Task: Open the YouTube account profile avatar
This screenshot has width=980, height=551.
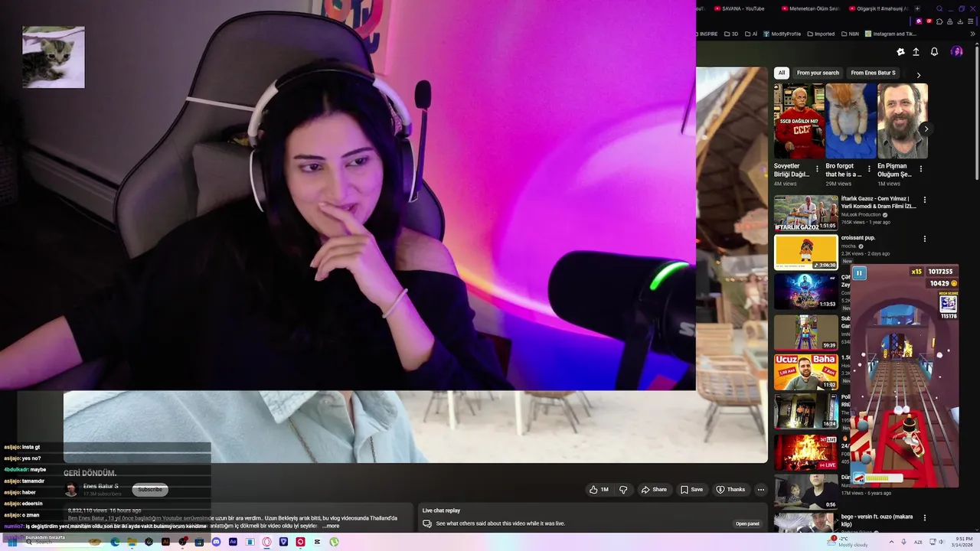Action: point(957,51)
